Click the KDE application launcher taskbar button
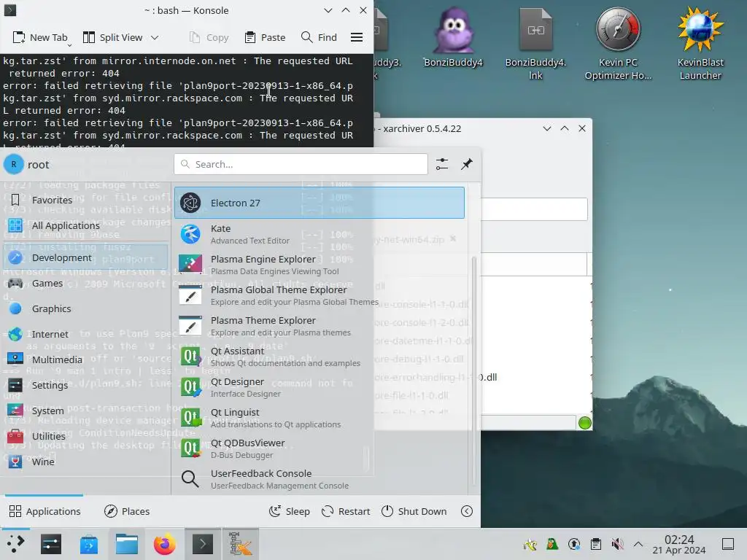747x560 pixels. tap(15, 544)
